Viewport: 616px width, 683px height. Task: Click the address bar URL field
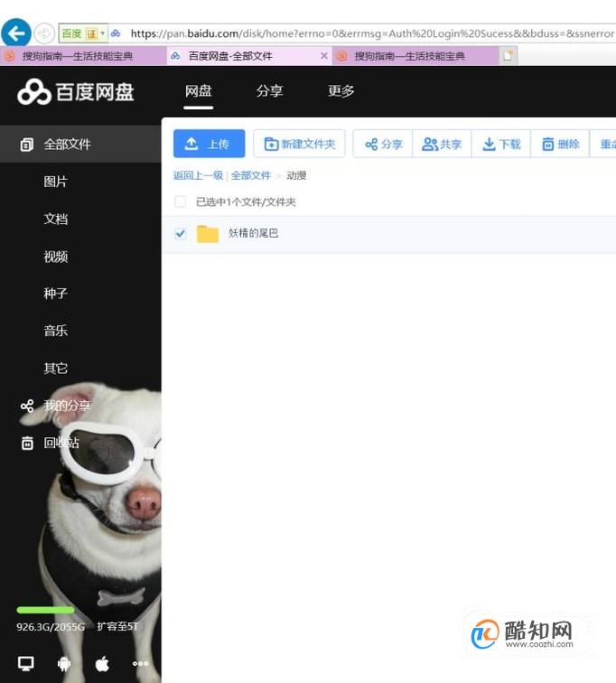click(370, 33)
